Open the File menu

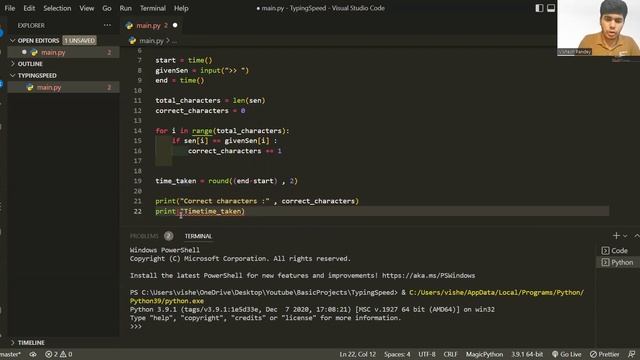[9, 8]
